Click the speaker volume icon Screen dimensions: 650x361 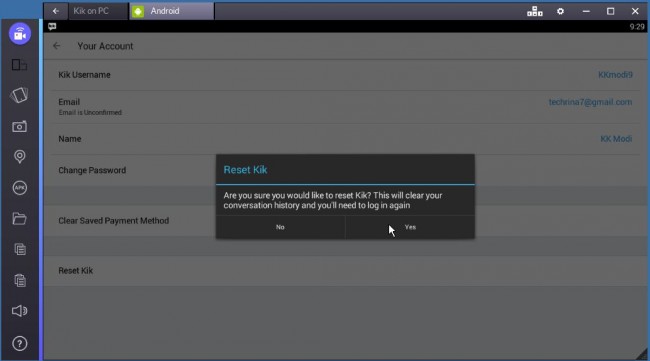coord(19,311)
